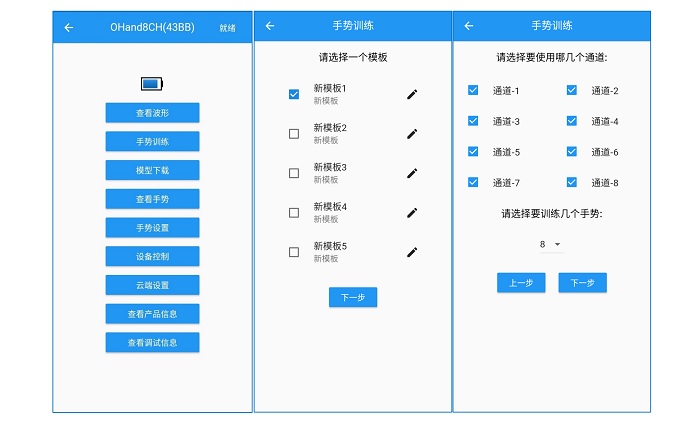
Task: Edit 新模板2 with pencil icon
Action: coord(412,134)
